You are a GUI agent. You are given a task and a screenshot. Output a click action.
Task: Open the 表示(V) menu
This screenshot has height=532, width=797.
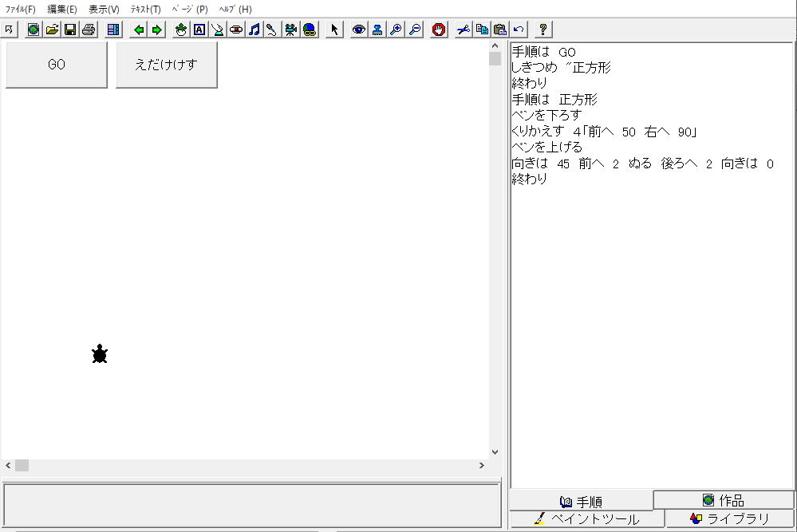(x=104, y=10)
